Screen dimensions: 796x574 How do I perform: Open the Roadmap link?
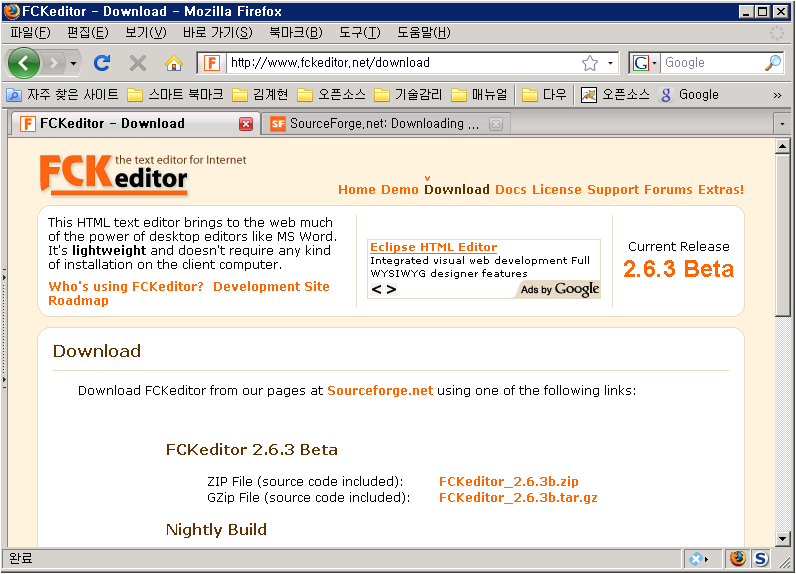click(x=78, y=301)
